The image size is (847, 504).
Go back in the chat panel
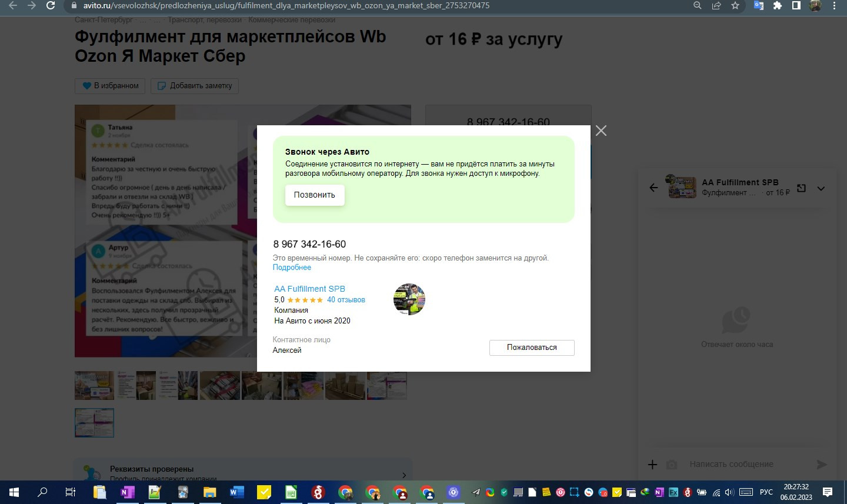653,188
